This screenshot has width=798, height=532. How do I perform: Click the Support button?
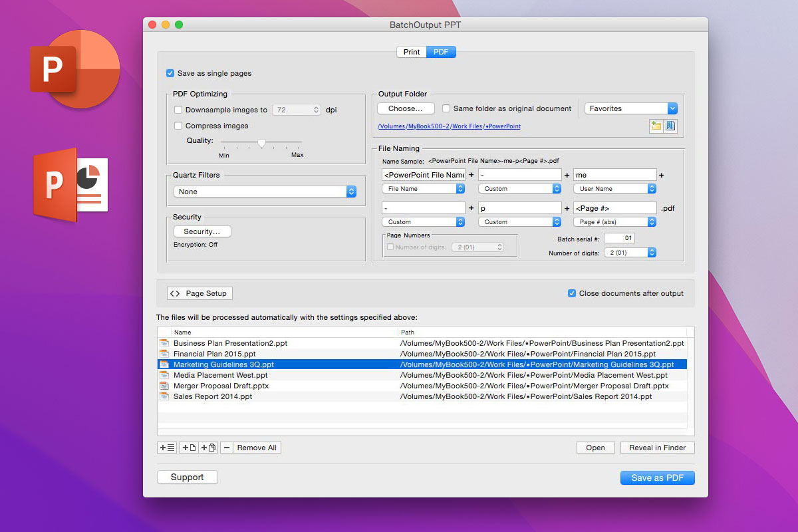coord(188,477)
